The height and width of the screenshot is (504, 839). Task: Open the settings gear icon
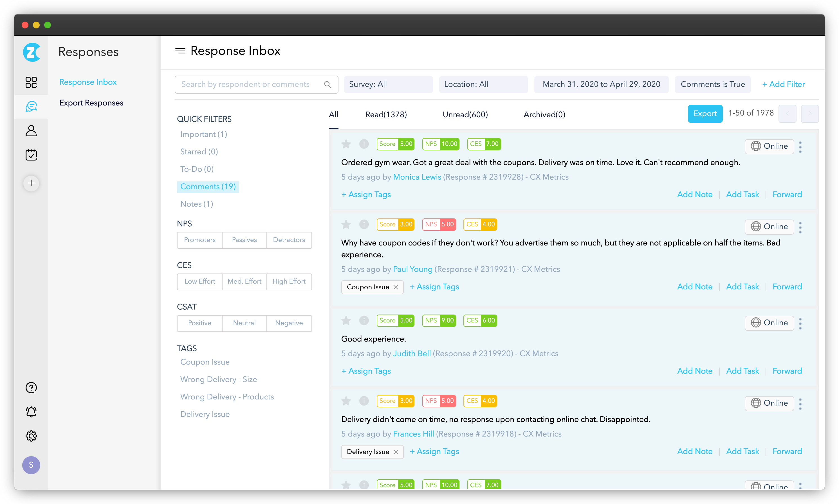click(x=31, y=436)
